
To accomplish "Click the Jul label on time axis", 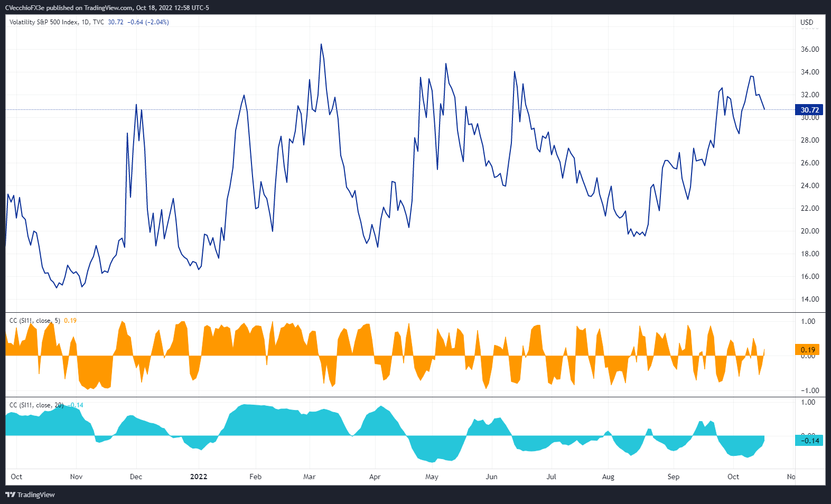I will tap(551, 477).
